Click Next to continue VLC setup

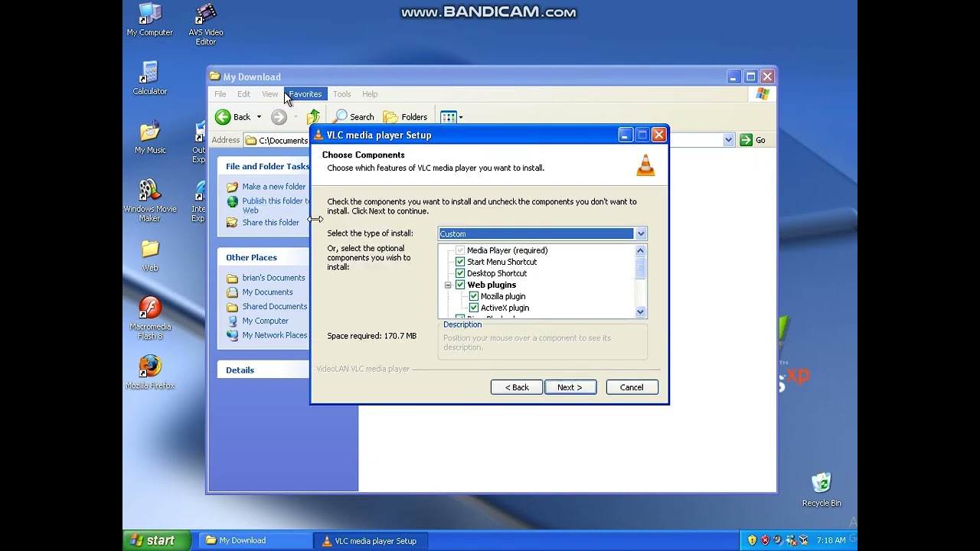click(570, 387)
